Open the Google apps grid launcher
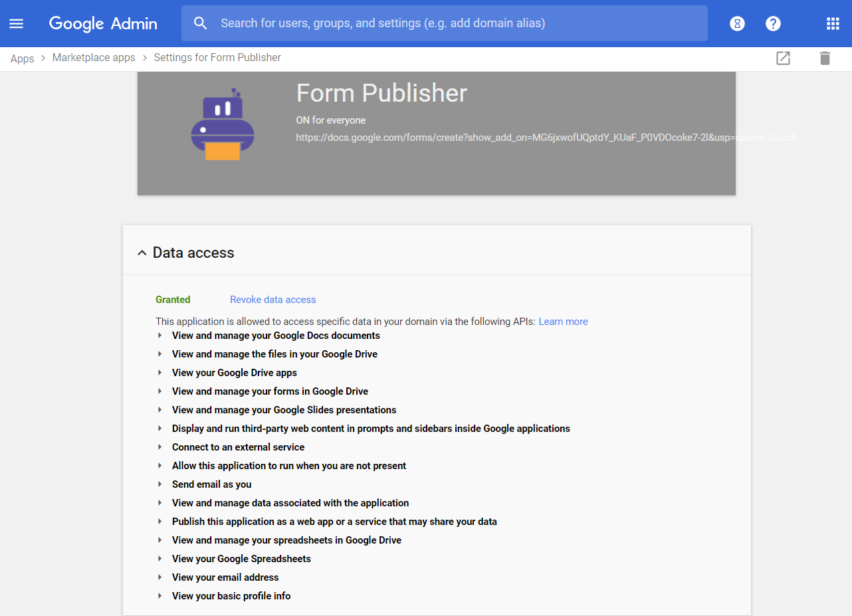This screenshot has height=616, width=852. click(833, 23)
